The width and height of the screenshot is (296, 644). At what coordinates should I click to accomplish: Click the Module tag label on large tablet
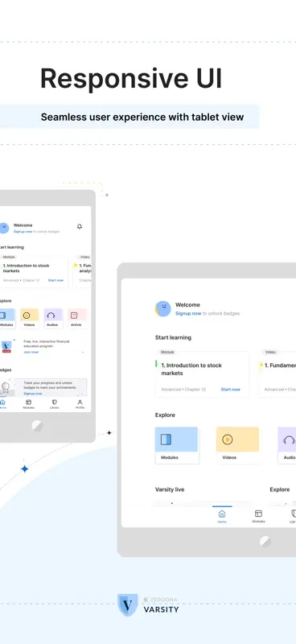tap(167, 352)
